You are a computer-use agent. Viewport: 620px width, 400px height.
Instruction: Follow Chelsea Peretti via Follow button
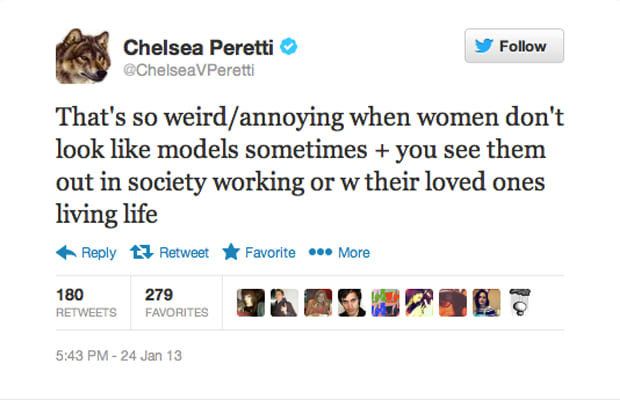[x=514, y=45]
